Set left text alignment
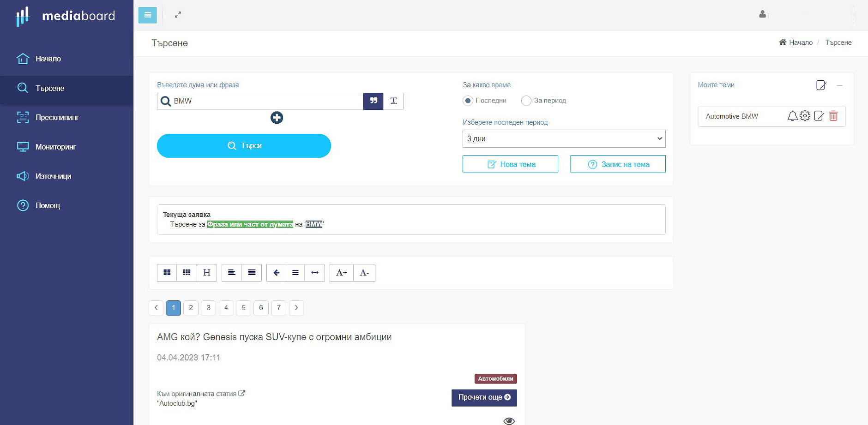 [232, 273]
